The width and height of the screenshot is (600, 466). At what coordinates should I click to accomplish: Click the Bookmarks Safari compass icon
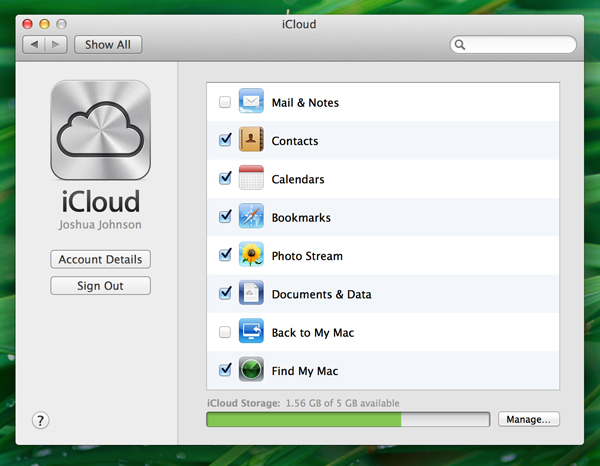click(x=251, y=216)
